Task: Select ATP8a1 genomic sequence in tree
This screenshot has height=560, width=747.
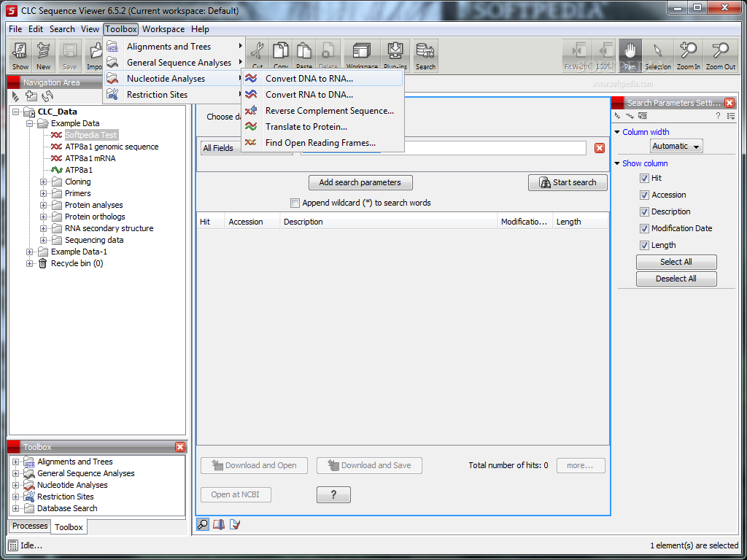Action: (112, 147)
